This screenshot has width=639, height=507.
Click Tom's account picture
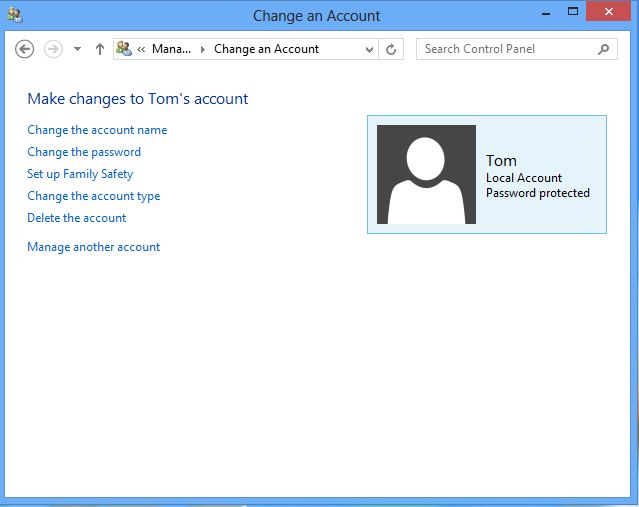point(426,174)
